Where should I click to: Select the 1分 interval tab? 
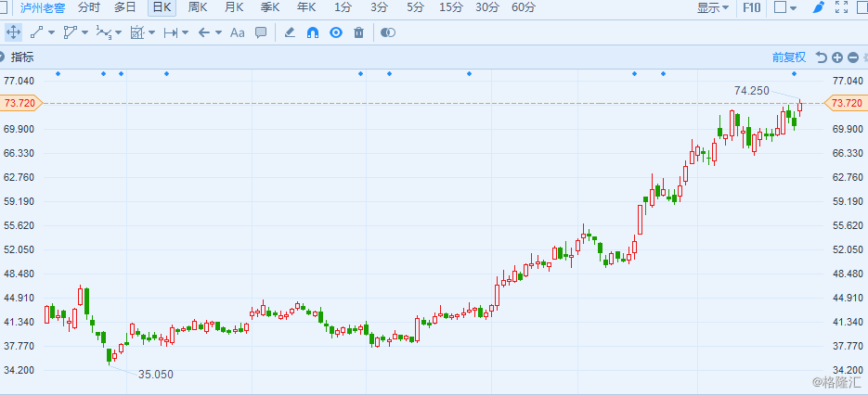[343, 7]
